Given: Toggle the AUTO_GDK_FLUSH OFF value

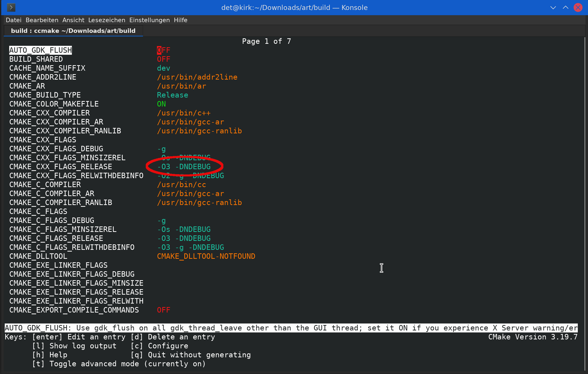Looking at the screenshot, I should tap(163, 50).
